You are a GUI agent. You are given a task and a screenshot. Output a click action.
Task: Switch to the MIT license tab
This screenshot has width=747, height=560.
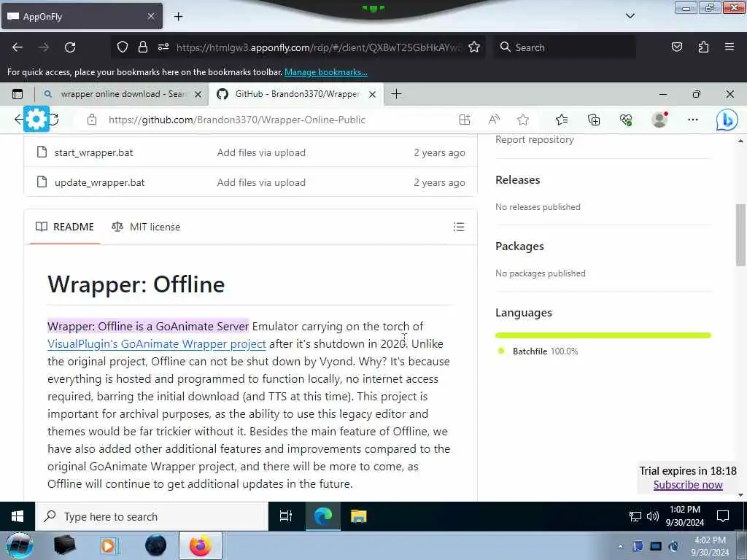tap(146, 227)
